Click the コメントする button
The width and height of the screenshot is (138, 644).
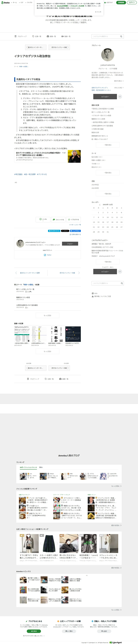pos(58,219)
